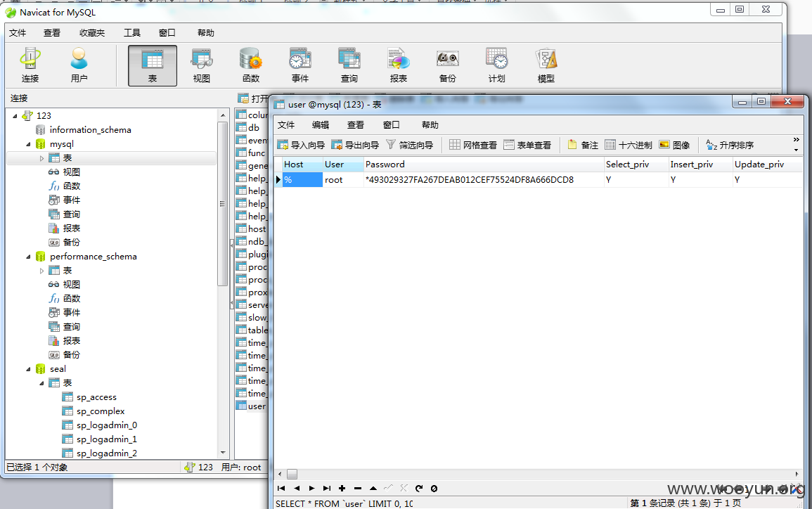The width and height of the screenshot is (812, 509).
Task: Open 查看 menu in user table window
Action: tap(355, 125)
